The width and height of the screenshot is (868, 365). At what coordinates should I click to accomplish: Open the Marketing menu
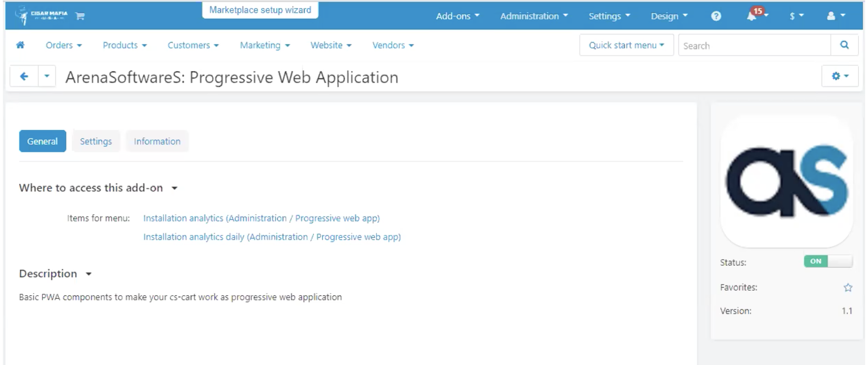tap(265, 45)
